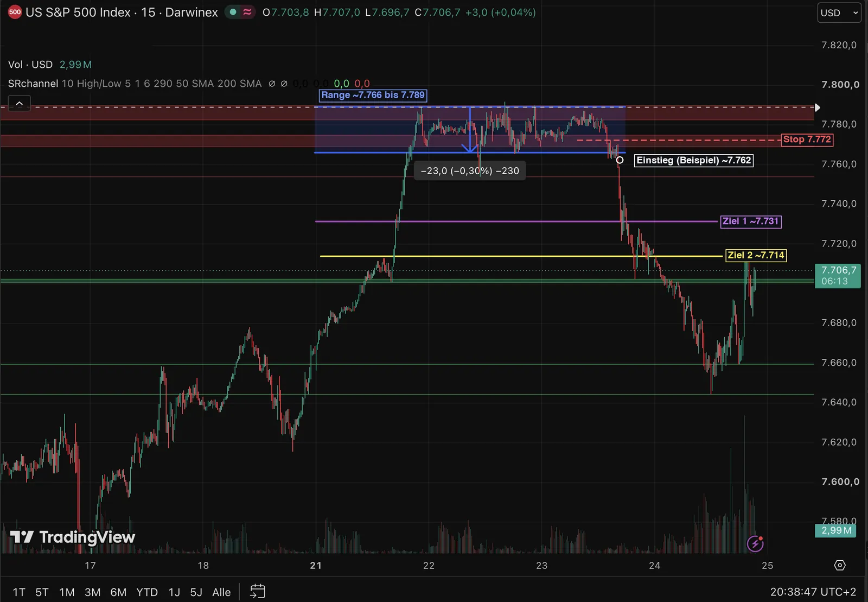The width and height of the screenshot is (868, 602).
Task: Click the US S&P 500 Index title
Action: tap(78, 12)
